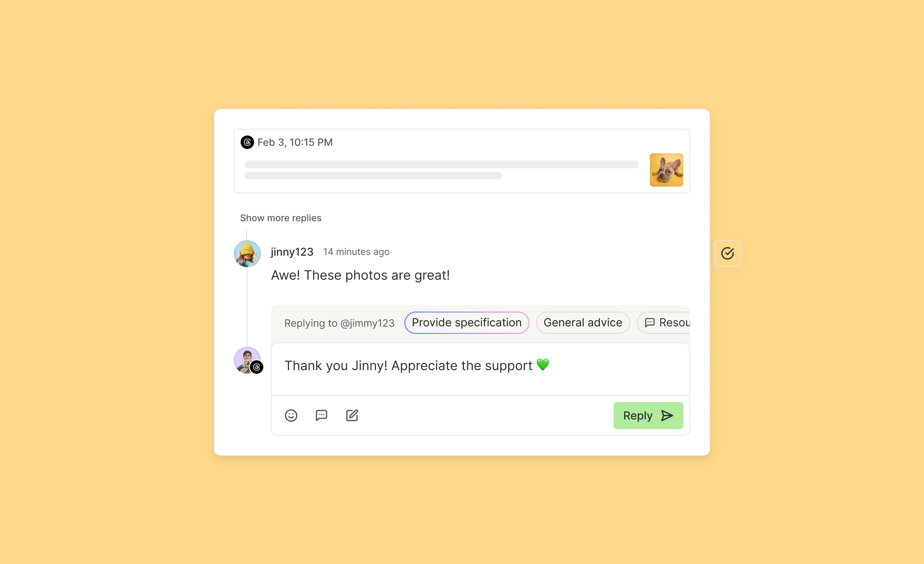The image size is (924, 564).
Task: Mark conversation as done checkmark icon
Action: 728,254
